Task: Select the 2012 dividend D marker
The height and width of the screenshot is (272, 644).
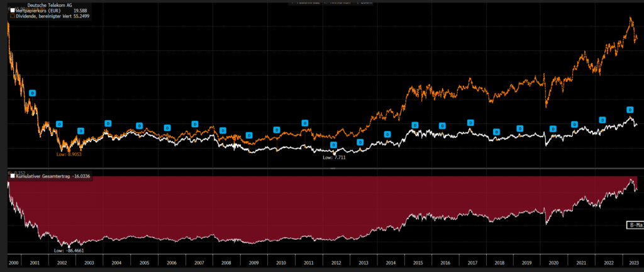Action: coord(334,145)
